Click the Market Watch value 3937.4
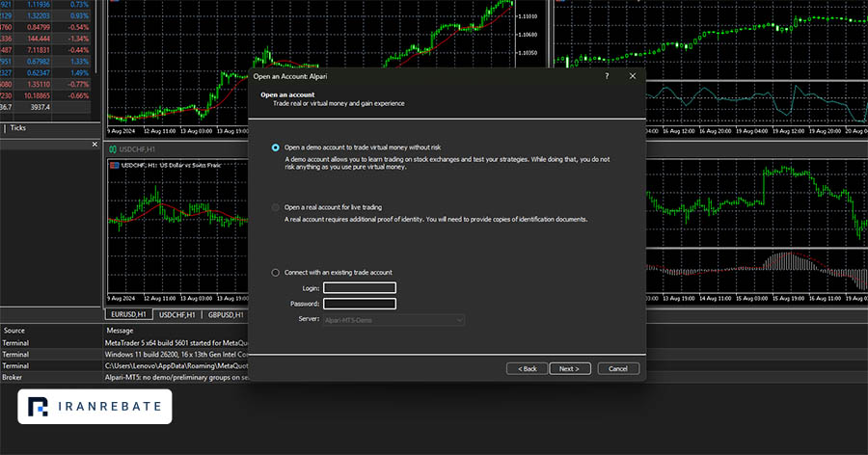Image resolution: width=868 pixels, height=455 pixels. click(40, 107)
